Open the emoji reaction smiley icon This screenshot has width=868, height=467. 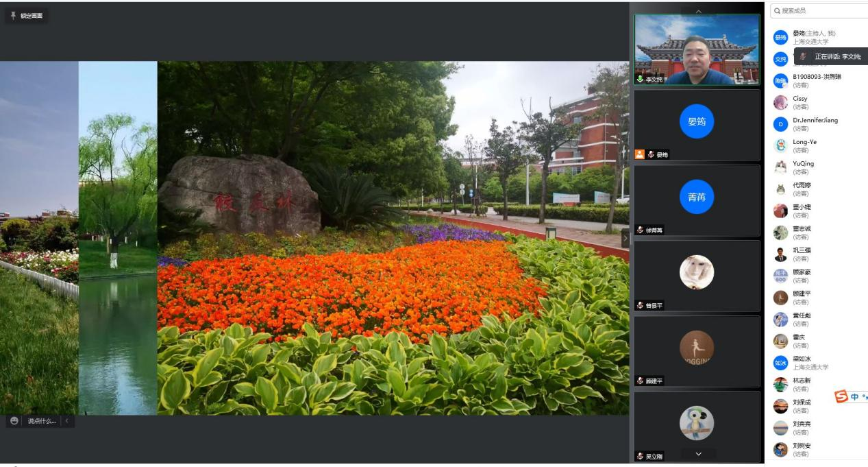pyautogui.click(x=14, y=421)
